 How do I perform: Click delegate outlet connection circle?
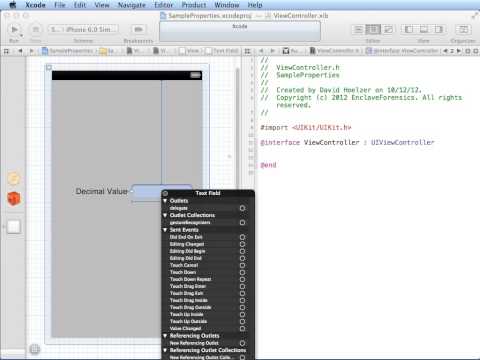(x=242, y=208)
